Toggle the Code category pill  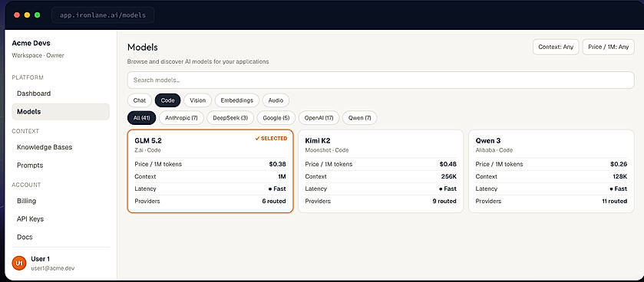(x=167, y=100)
